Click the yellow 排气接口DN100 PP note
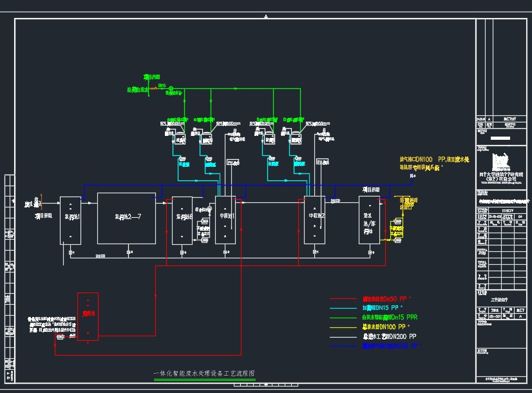 (434, 163)
